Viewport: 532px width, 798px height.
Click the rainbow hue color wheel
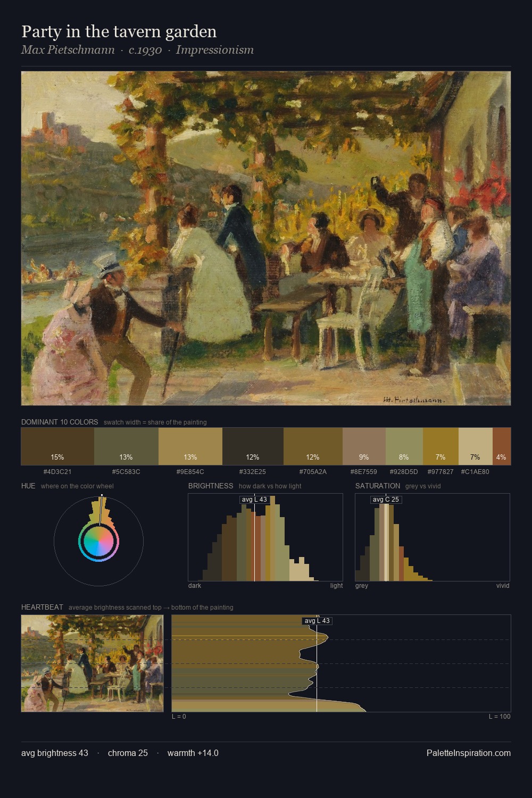click(98, 542)
